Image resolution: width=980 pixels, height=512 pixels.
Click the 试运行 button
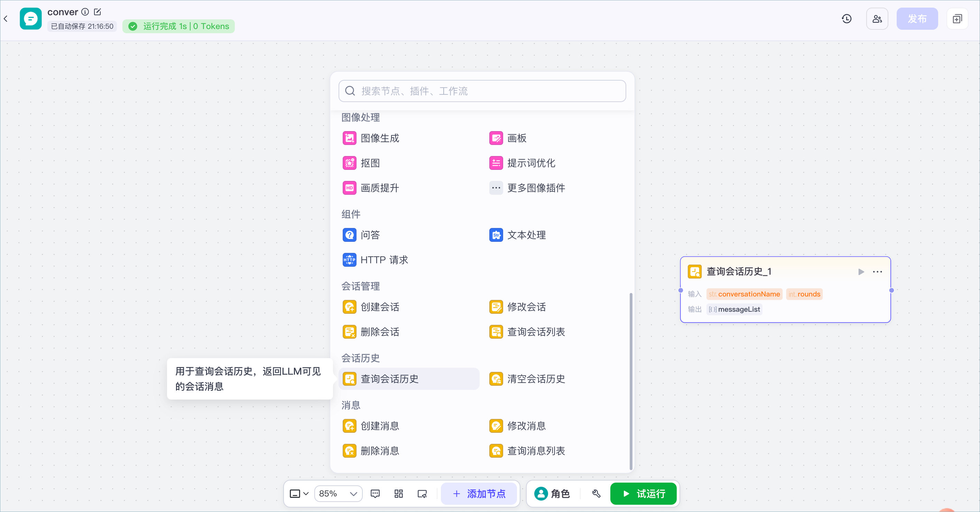(x=643, y=494)
